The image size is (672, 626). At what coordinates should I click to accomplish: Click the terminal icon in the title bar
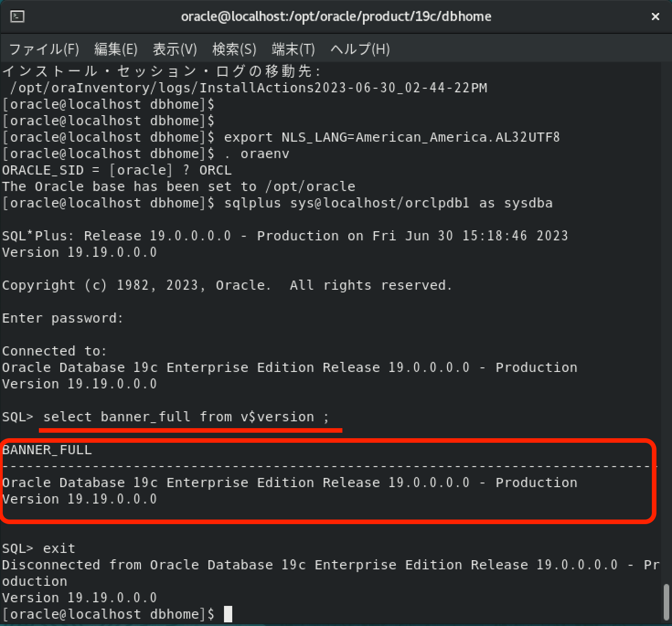pos(17,17)
